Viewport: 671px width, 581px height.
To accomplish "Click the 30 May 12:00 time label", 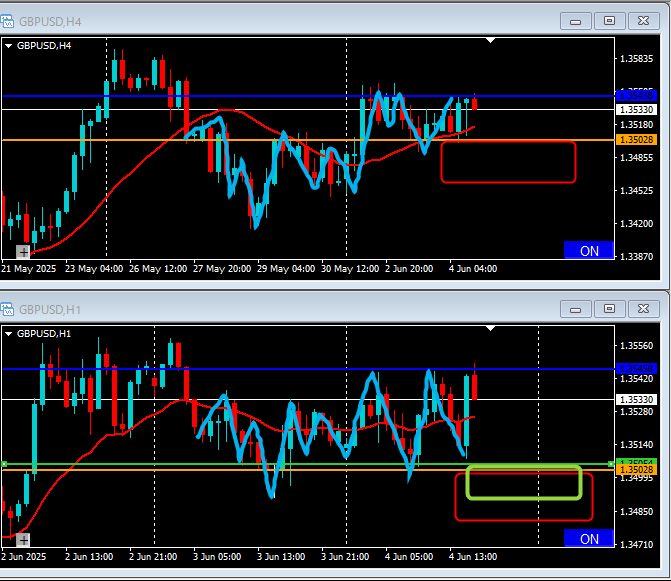I will click(350, 269).
